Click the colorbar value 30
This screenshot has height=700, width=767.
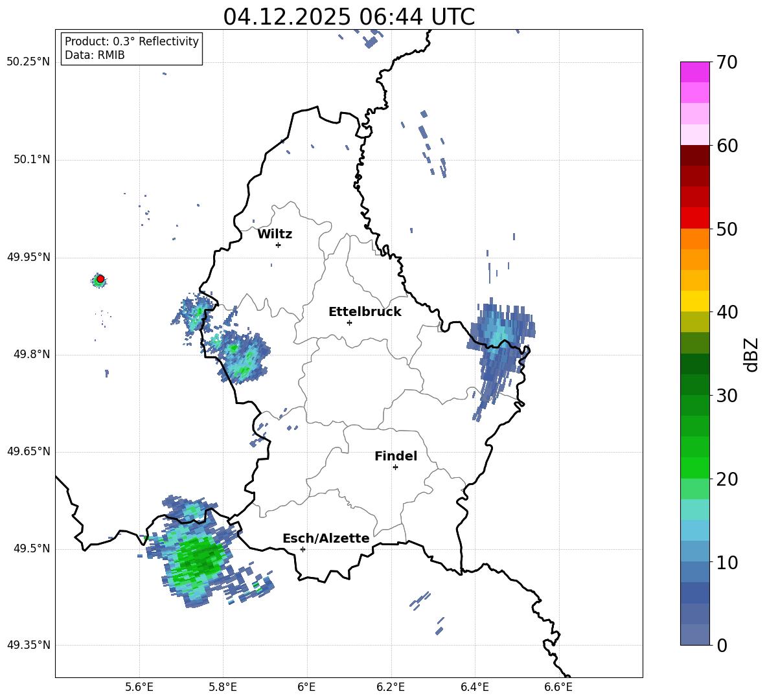(x=727, y=396)
